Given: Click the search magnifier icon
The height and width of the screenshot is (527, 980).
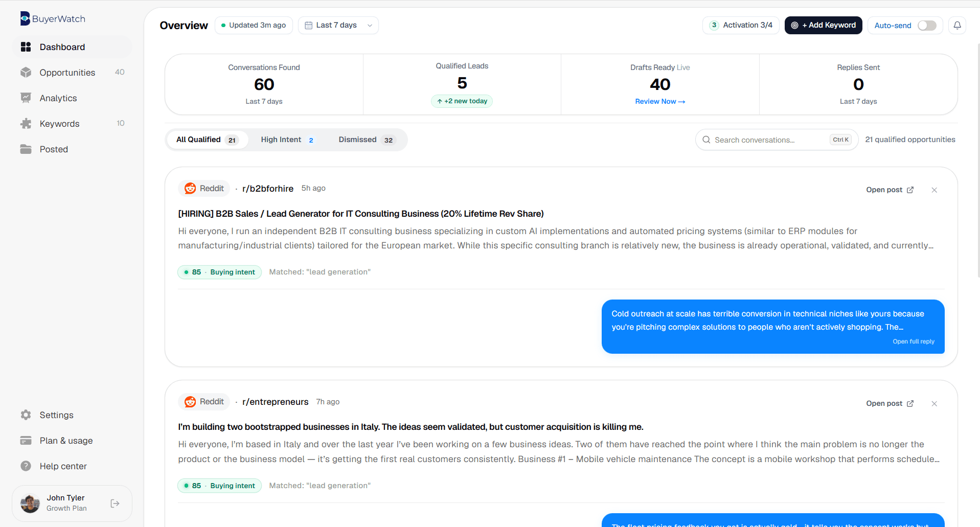Looking at the screenshot, I should 706,140.
